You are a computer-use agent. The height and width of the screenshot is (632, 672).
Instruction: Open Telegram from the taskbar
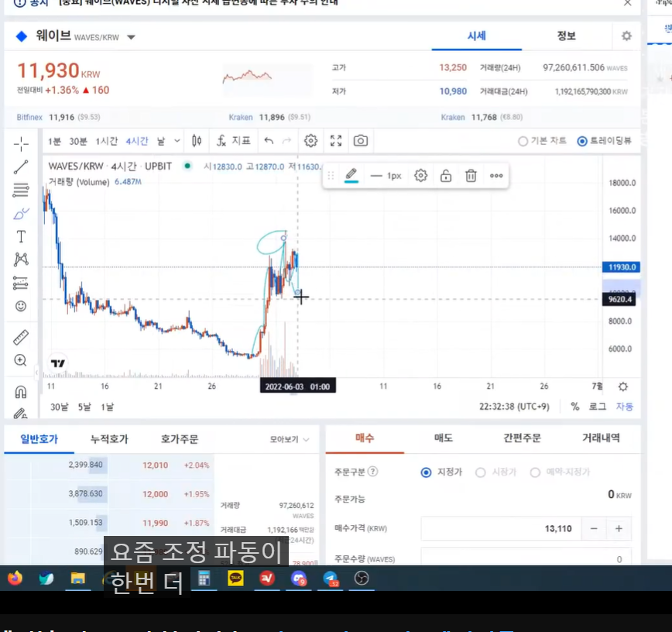point(331,579)
